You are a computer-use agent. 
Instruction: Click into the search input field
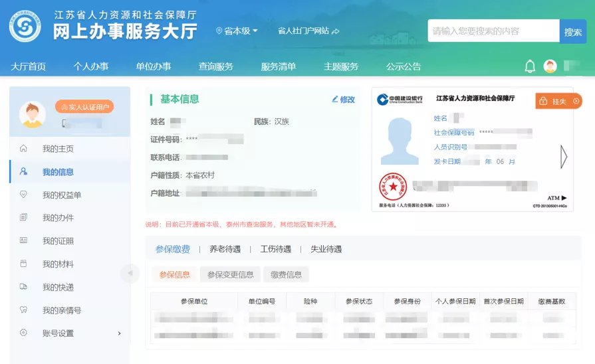click(493, 31)
